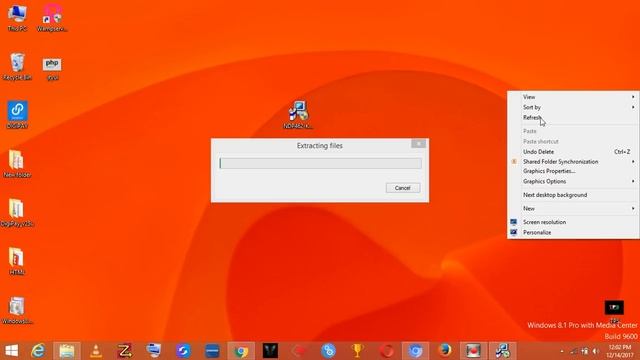Click the greyed Paste shortcut entry
This screenshot has height=360, width=640.
point(573,141)
